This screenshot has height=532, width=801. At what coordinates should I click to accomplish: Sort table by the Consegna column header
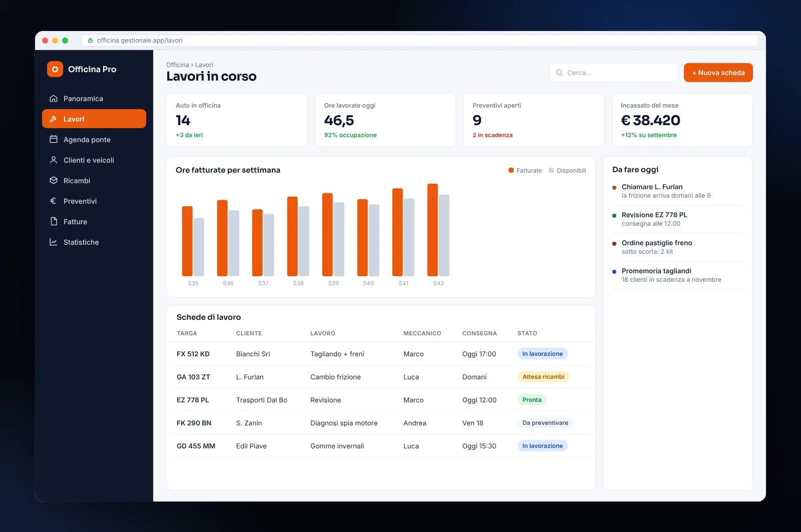[480, 333]
